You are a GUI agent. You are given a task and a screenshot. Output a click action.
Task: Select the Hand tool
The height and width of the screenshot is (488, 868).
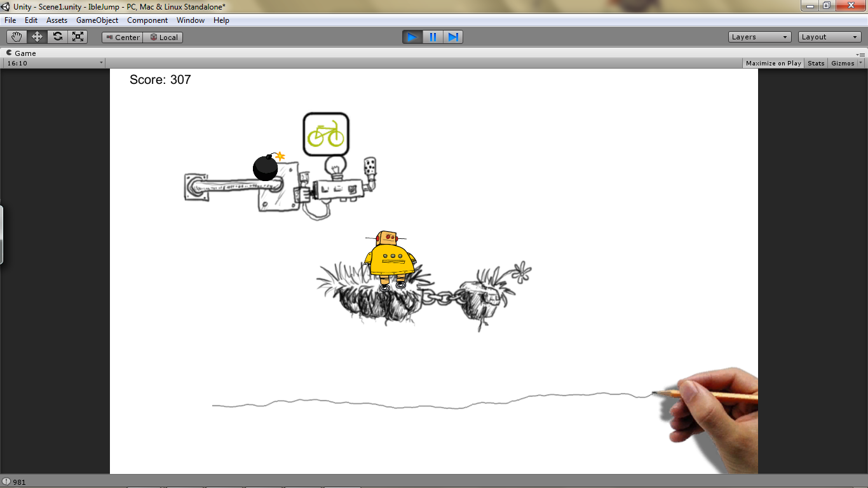click(17, 37)
